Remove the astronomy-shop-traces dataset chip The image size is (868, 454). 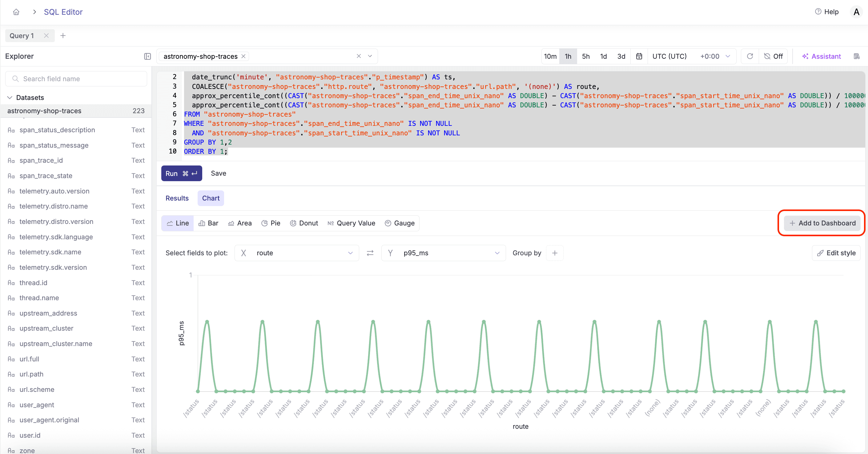tap(243, 56)
